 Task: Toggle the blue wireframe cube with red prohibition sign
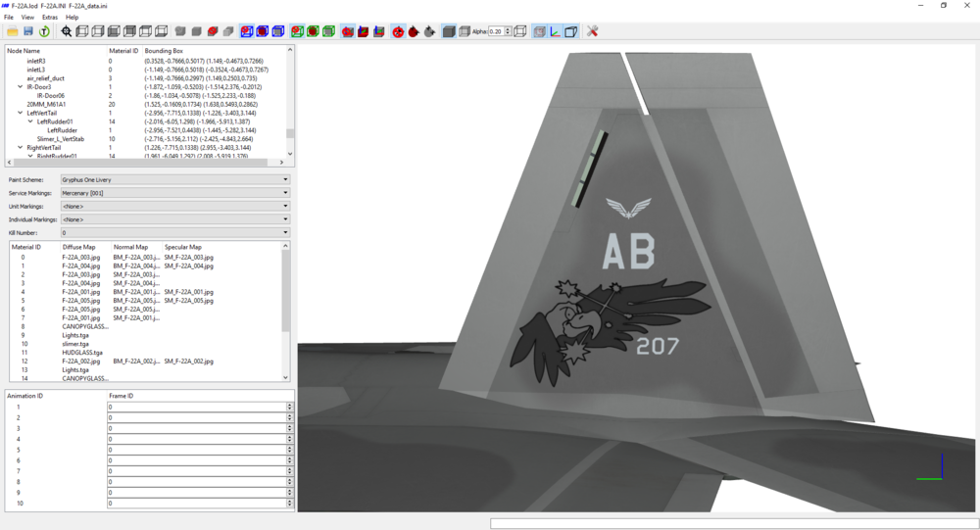tap(247, 31)
